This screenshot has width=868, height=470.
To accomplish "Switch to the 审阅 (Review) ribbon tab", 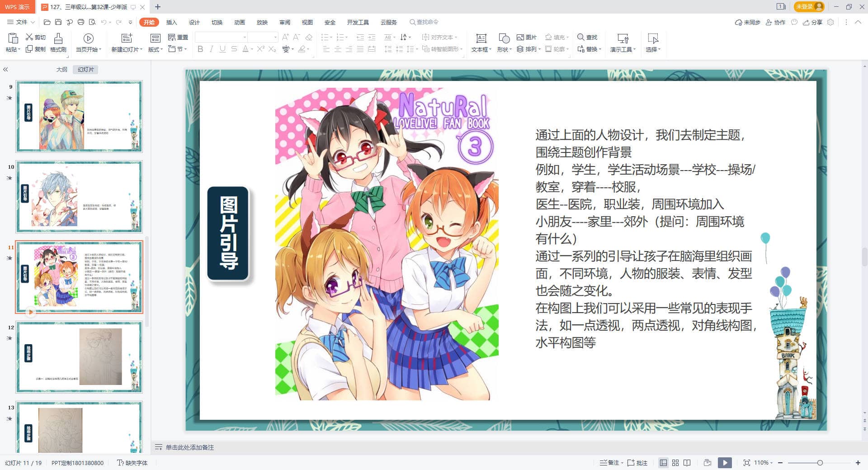I will click(284, 22).
